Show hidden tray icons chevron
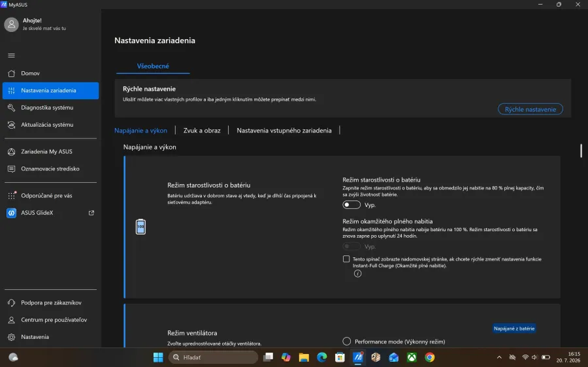 point(499,357)
